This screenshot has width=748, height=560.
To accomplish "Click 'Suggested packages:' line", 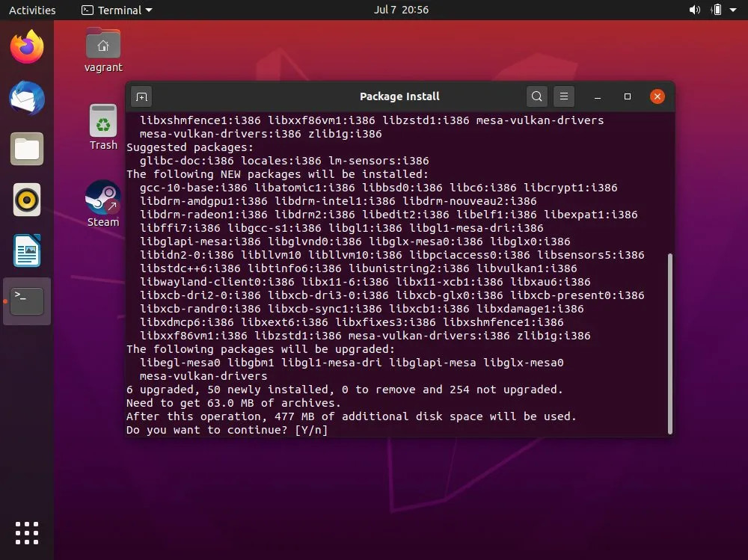I will pyautogui.click(x=190, y=147).
